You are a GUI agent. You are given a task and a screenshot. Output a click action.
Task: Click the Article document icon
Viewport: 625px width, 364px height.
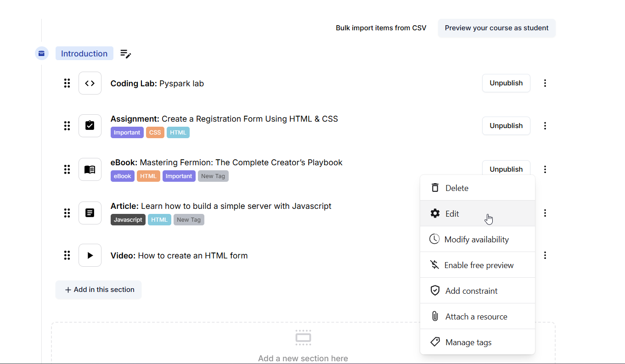pos(90,213)
